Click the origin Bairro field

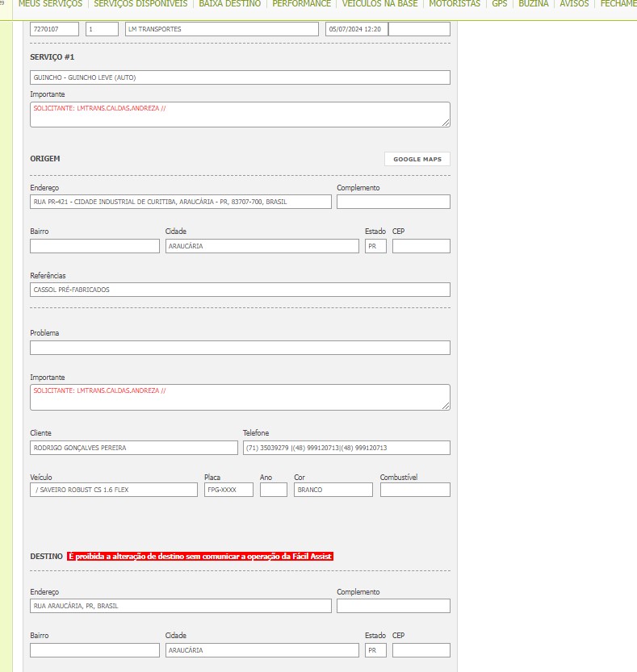[94, 246]
